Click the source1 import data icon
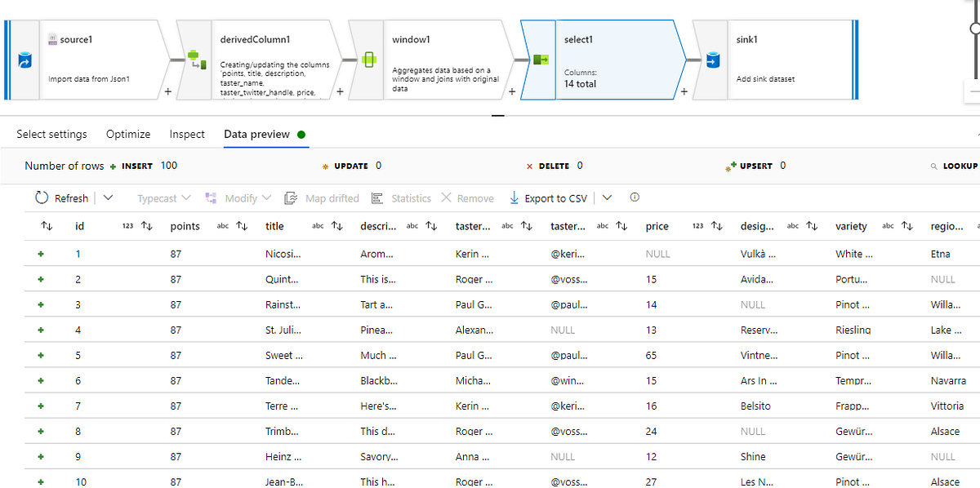This screenshot has width=980, height=488. click(23, 58)
